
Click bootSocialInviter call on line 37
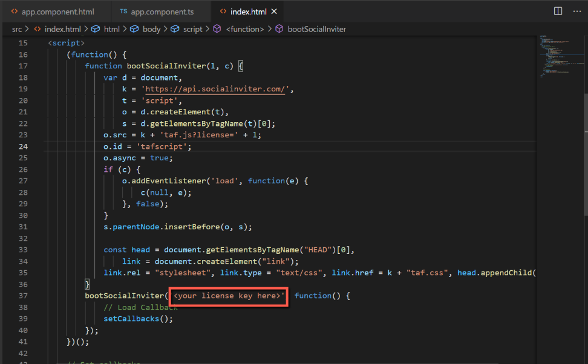click(125, 296)
